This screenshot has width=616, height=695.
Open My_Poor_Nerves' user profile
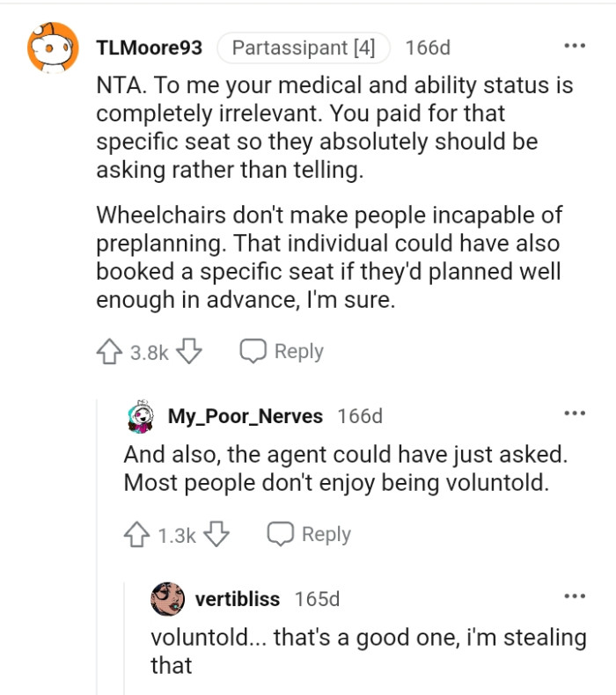[x=246, y=416]
